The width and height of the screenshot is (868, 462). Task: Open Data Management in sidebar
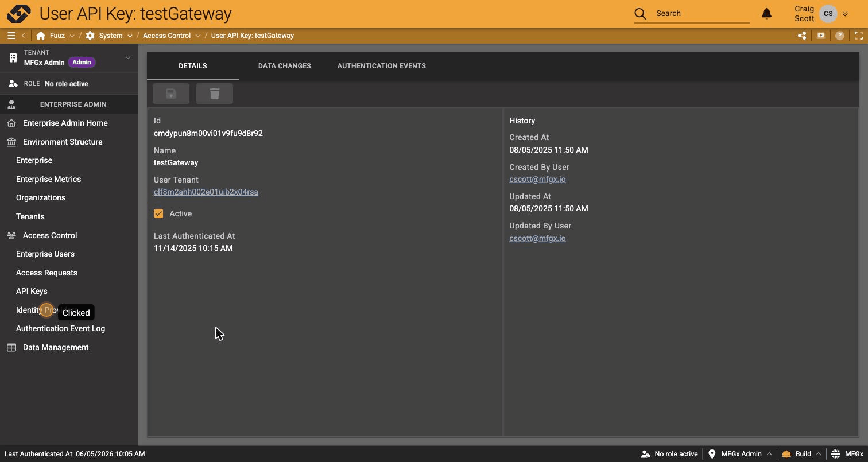point(56,348)
